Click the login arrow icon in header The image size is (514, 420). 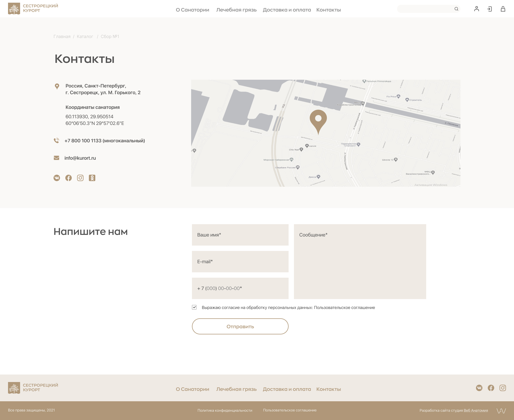pyautogui.click(x=490, y=9)
